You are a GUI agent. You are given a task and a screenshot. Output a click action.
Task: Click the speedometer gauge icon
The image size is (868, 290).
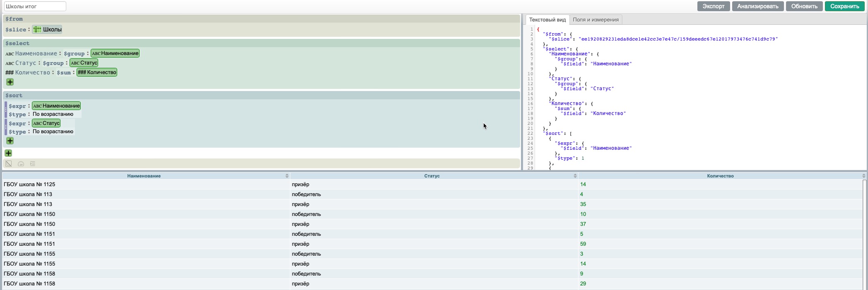click(x=21, y=164)
